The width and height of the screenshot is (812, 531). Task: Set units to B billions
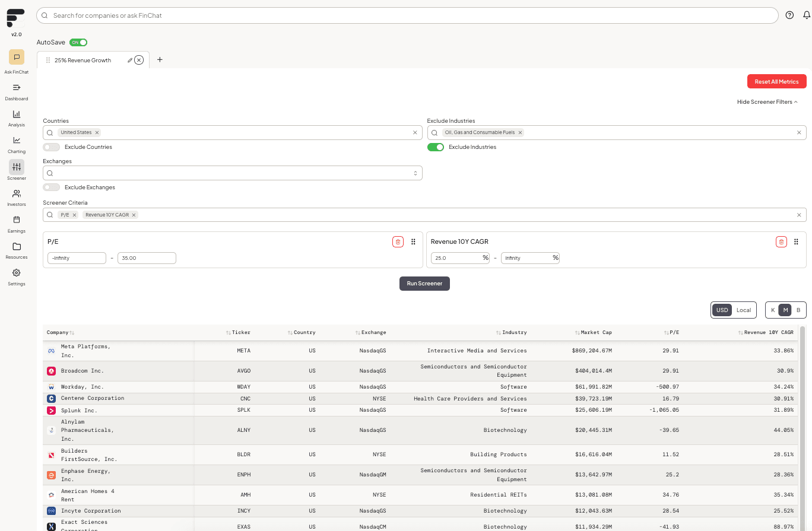pyautogui.click(x=798, y=310)
